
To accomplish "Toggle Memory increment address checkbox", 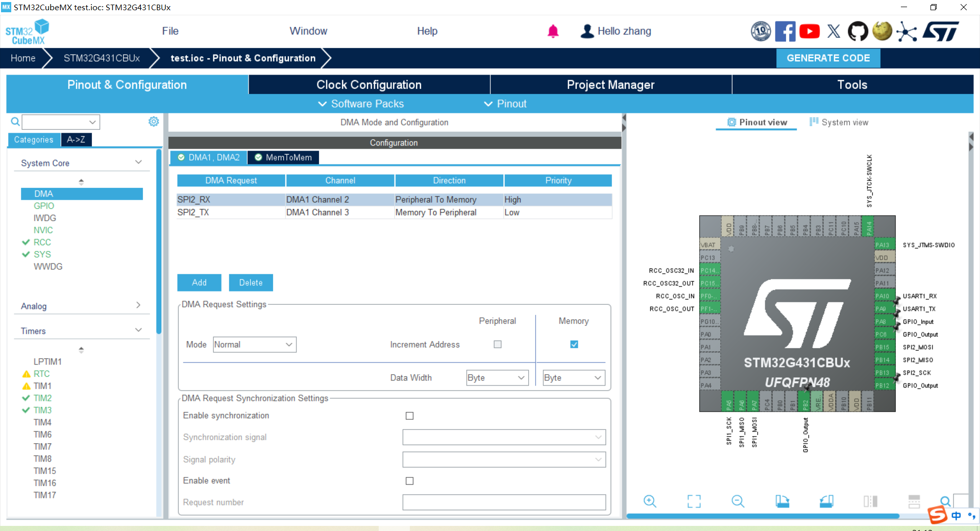I will [574, 345].
